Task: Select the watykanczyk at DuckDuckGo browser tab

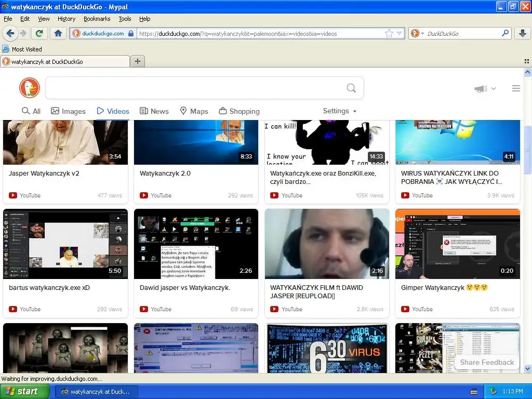Action: pos(65,61)
